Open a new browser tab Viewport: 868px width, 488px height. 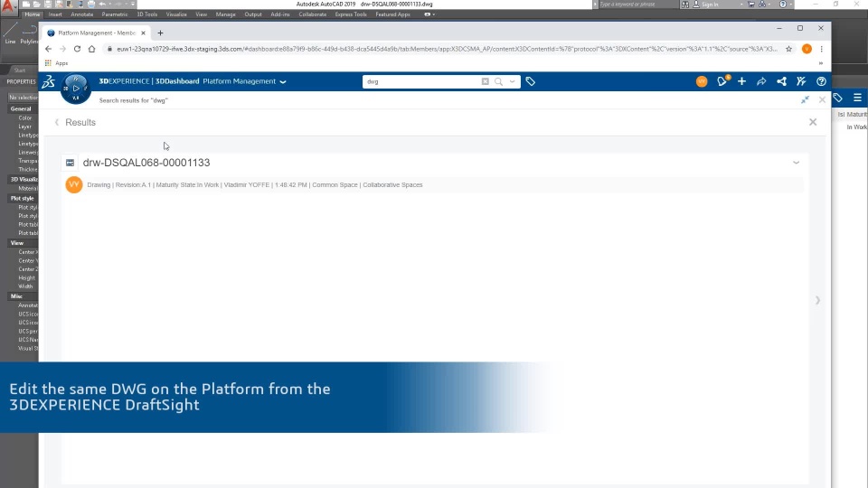pos(161,33)
